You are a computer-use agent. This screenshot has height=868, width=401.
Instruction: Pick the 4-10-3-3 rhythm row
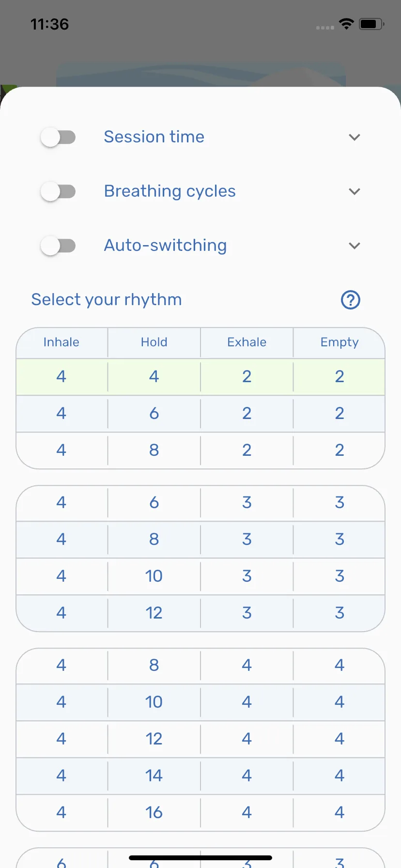click(x=200, y=576)
